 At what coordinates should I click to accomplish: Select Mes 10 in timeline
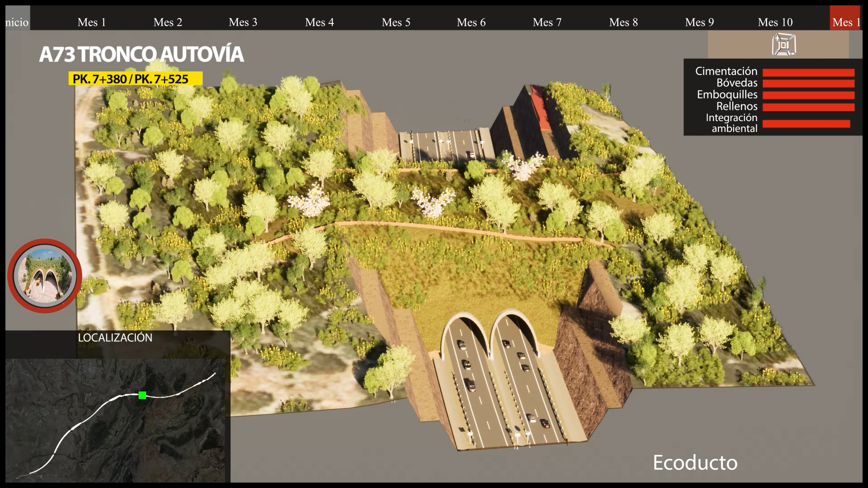point(775,22)
